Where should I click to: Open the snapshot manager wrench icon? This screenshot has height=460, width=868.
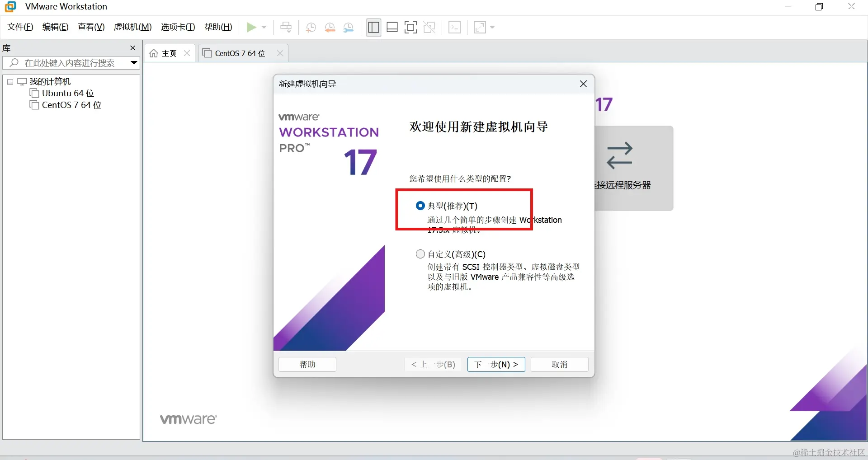pos(349,28)
